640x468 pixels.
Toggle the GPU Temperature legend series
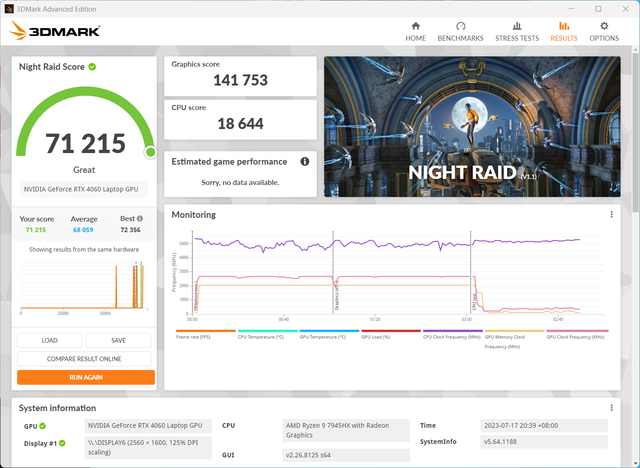tap(329, 337)
